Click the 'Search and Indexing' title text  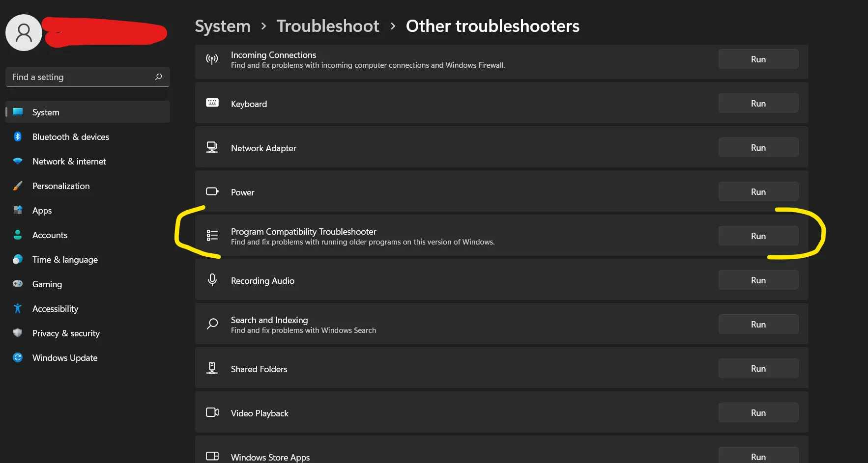coord(269,320)
